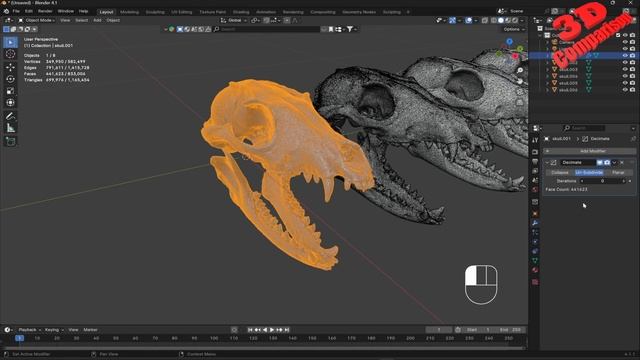Open the View Layer properties tab

pyautogui.click(x=535, y=171)
